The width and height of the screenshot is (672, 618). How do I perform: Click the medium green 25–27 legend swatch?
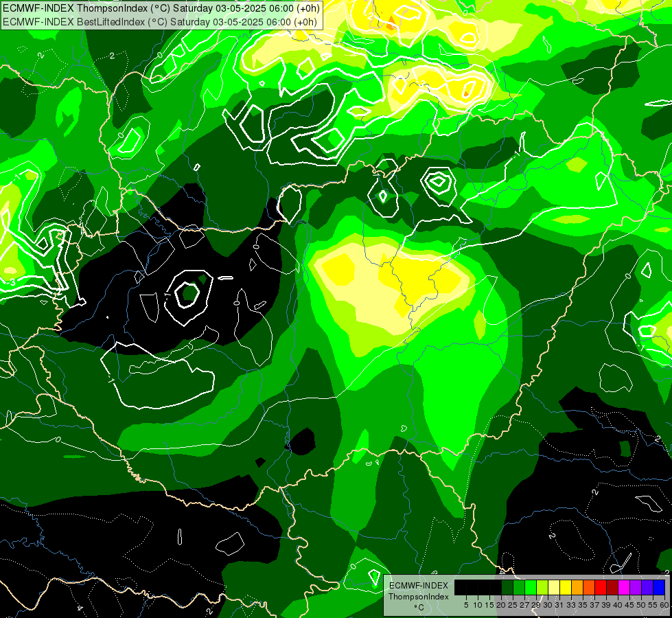click(x=519, y=587)
